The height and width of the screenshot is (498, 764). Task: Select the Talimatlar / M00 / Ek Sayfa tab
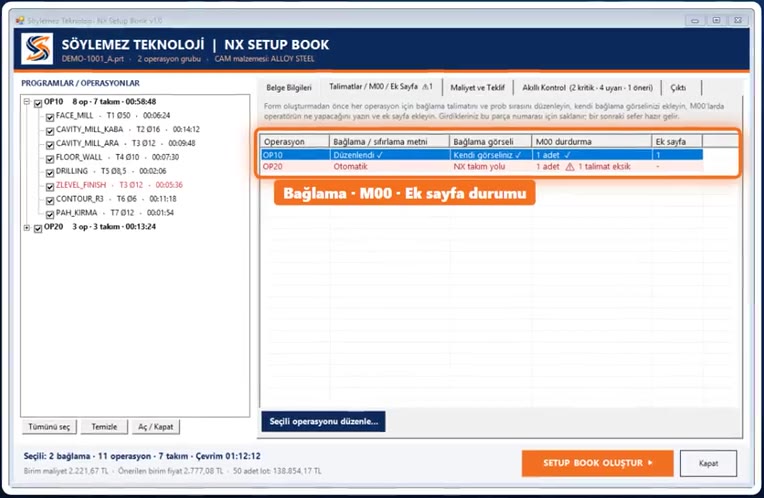(381, 86)
